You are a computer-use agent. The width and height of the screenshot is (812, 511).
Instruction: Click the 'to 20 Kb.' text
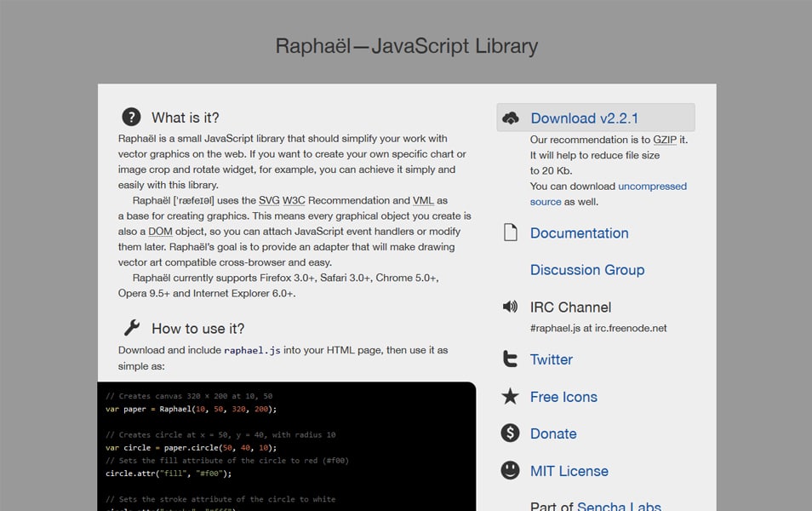[551, 170]
